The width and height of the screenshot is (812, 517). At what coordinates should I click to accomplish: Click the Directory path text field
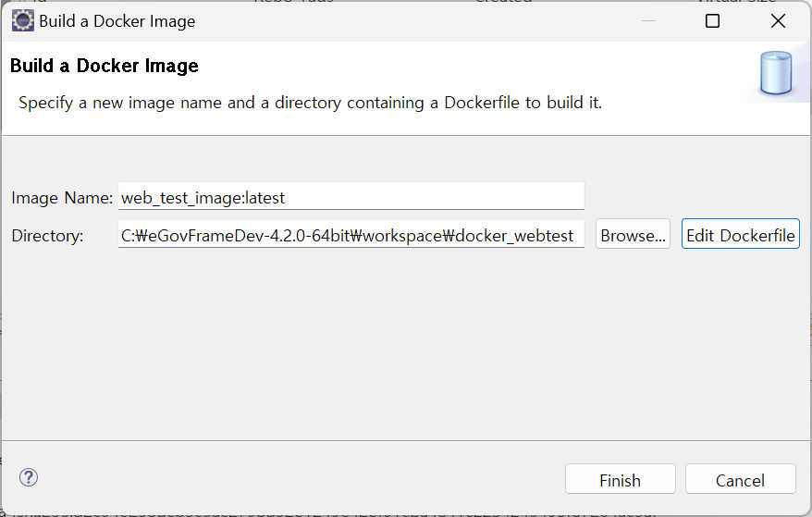click(x=351, y=235)
